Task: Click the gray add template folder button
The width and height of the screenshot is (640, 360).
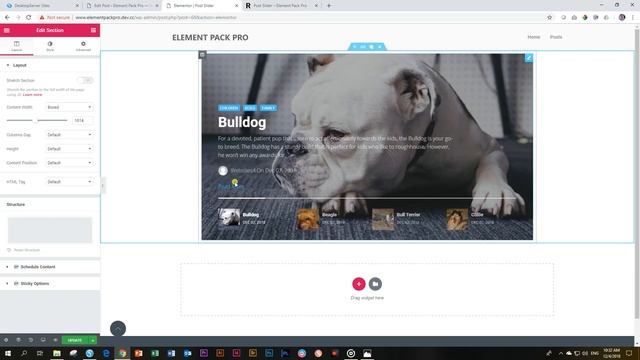Action: (376, 284)
